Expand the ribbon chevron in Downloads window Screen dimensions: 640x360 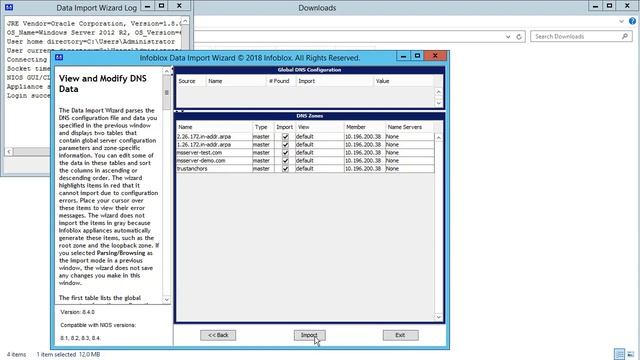621,21
